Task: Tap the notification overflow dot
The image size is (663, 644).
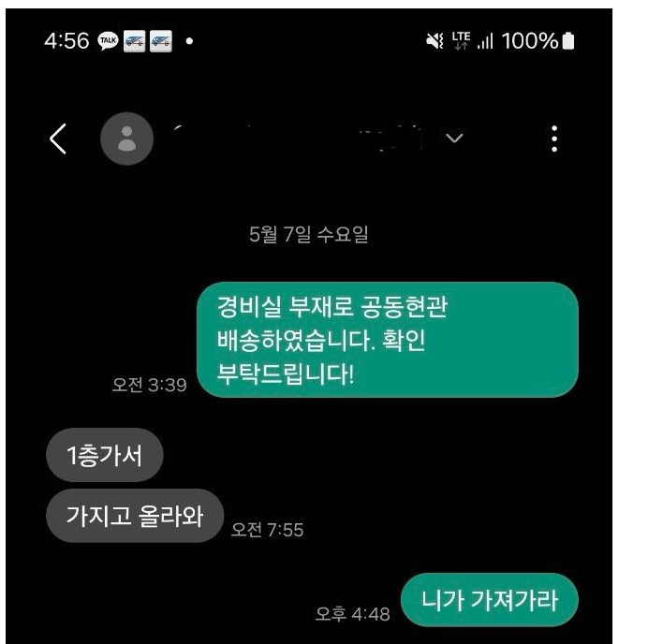Action: coord(189,41)
